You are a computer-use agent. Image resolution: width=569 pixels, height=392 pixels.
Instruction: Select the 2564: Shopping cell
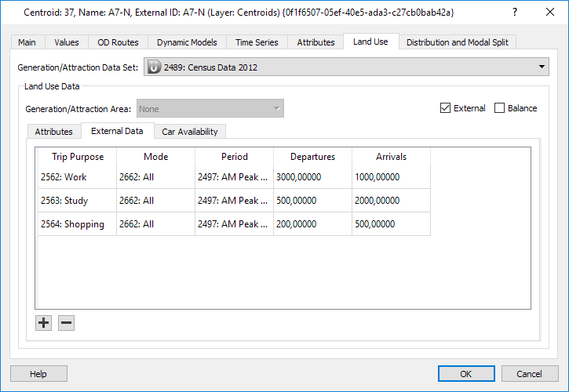pyautogui.click(x=77, y=224)
